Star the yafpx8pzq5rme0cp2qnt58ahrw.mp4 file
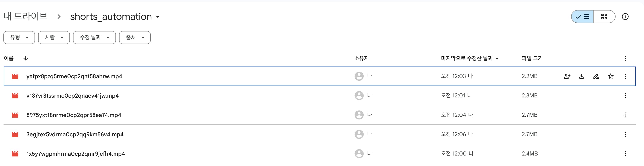This screenshot has width=644, height=166. (x=610, y=76)
